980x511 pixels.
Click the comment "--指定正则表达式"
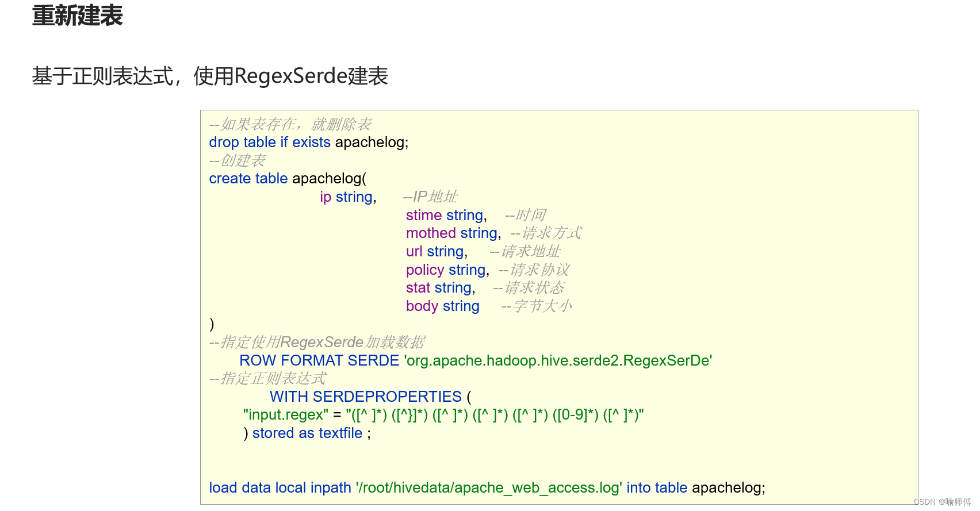point(267,379)
